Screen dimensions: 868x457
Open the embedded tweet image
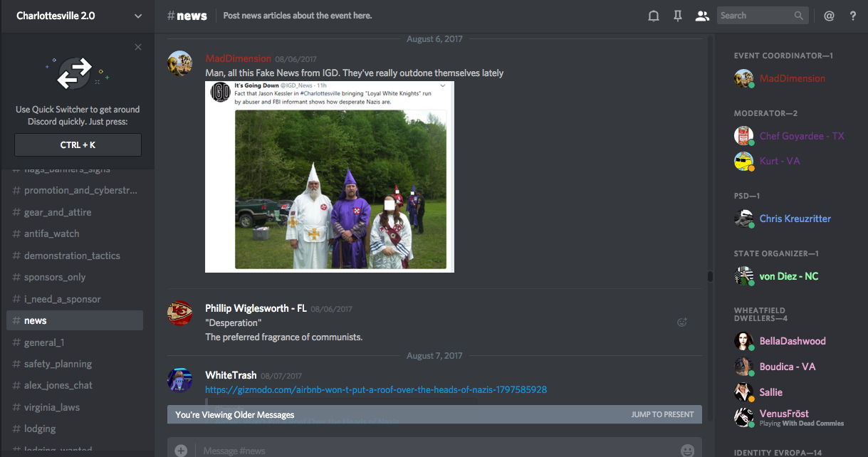(329, 177)
